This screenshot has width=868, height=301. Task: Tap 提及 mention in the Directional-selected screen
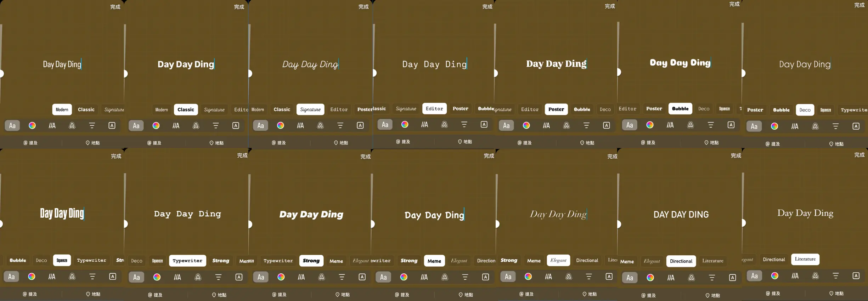pyautogui.click(x=648, y=295)
